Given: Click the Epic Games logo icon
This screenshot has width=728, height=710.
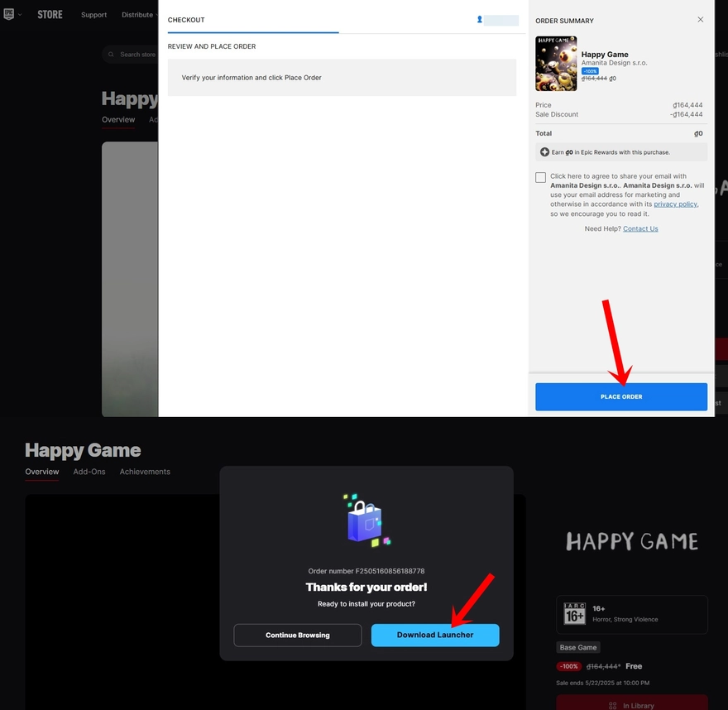Looking at the screenshot, I should pos(9,14).
